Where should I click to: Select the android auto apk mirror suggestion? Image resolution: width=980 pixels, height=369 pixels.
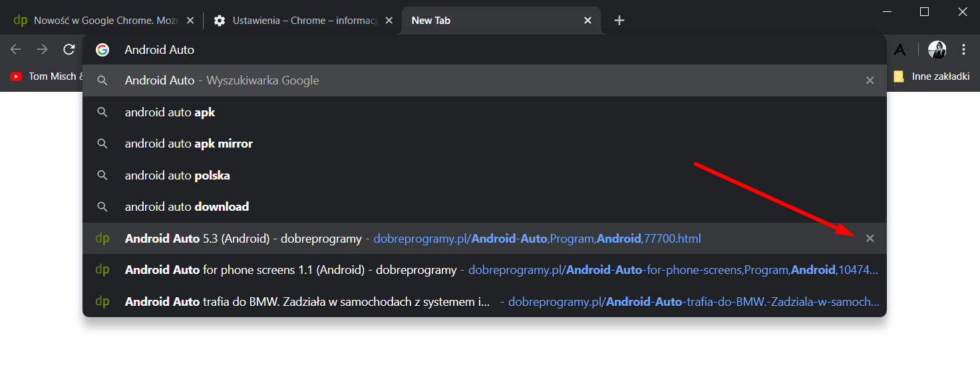pos(189,144)
